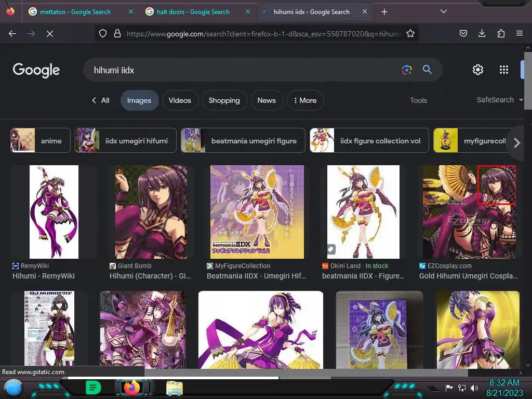Open the Firefox downloads panel
The image size is (532, 399).
[x=482, y=33]
